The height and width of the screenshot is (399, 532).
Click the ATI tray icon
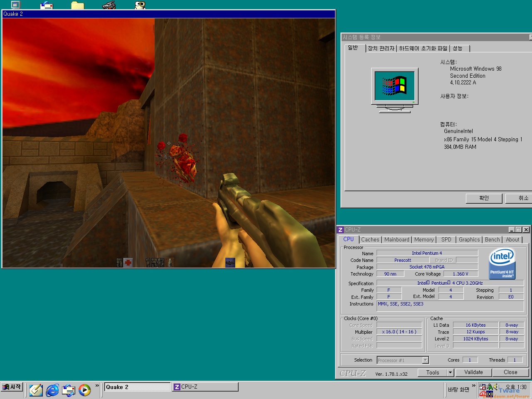tap(483, 394)
